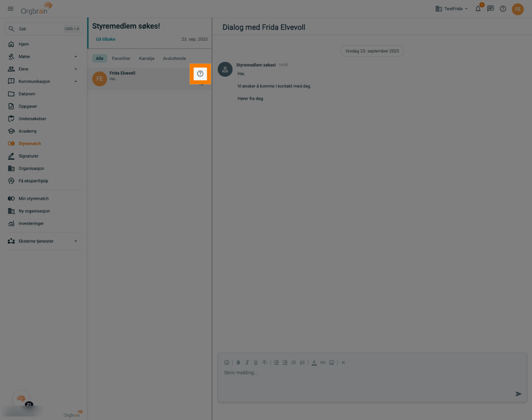The width and height of the screenshot is (532, 420).
Task: Decrease indent in message editor
Action: tap(285, 362)
